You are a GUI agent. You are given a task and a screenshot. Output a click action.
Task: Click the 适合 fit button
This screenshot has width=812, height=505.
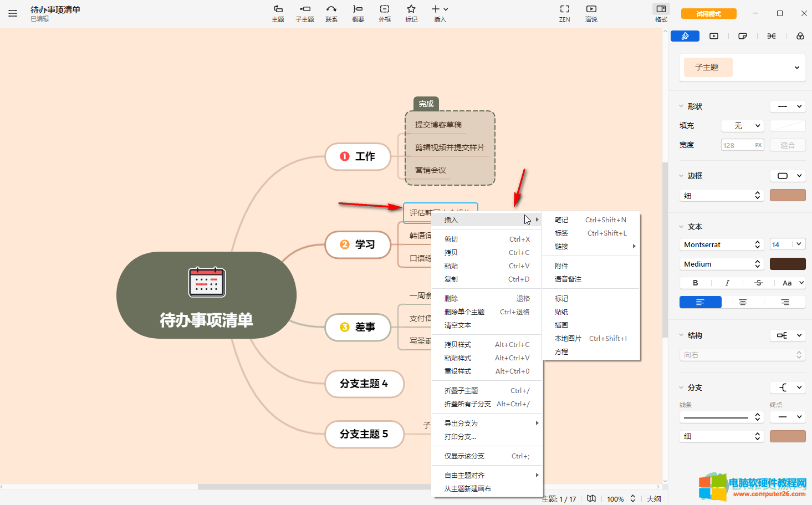point(788,145)
